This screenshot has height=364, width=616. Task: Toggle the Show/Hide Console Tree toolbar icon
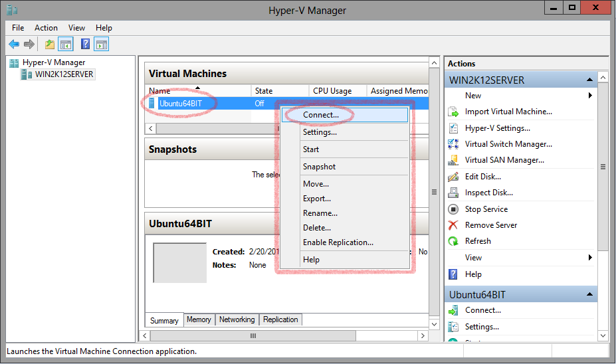coord(66,44)
